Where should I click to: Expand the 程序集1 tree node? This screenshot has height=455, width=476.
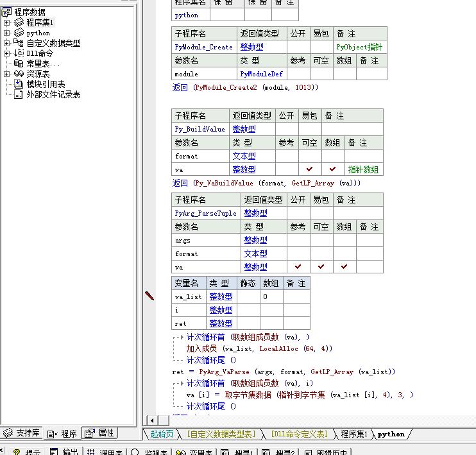[x=6, y=22]
